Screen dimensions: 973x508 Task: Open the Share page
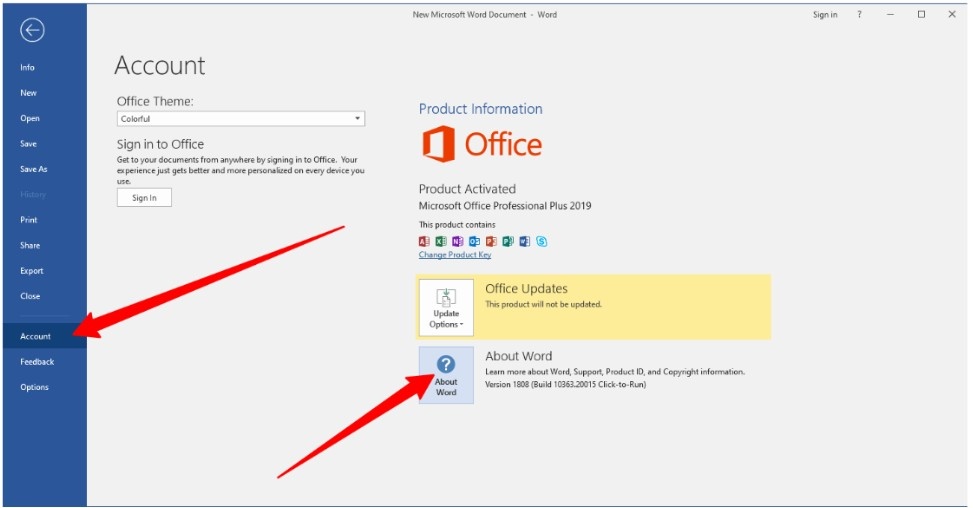(30, 245)
